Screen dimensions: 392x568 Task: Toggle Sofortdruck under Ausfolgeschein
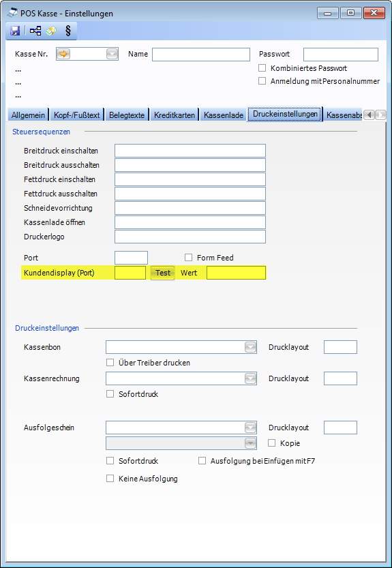[110, 461]
